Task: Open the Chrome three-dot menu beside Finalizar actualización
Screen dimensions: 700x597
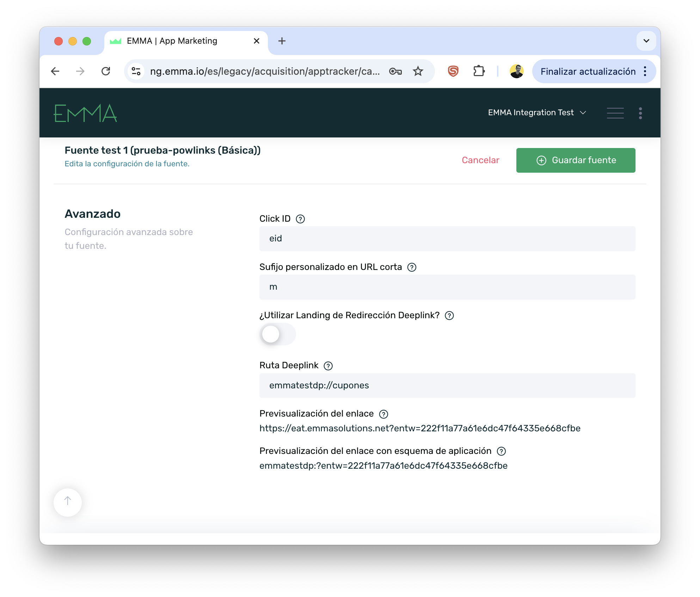Action: pos(645,71)
